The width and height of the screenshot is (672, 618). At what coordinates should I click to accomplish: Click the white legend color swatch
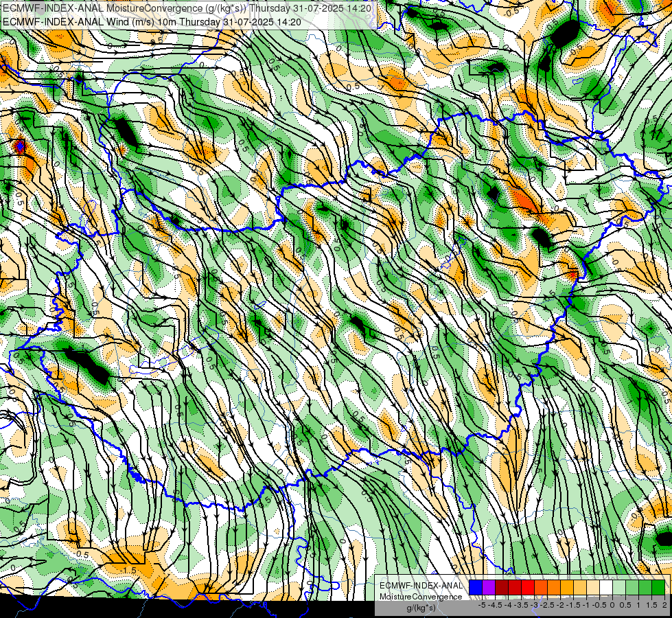point(606,587)
